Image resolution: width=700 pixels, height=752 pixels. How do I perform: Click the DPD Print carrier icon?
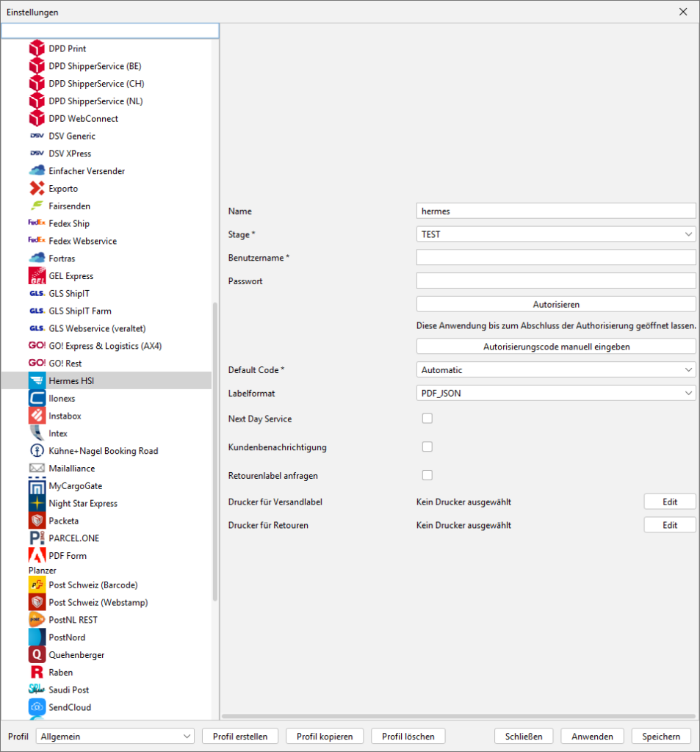(x=37, y=48)
